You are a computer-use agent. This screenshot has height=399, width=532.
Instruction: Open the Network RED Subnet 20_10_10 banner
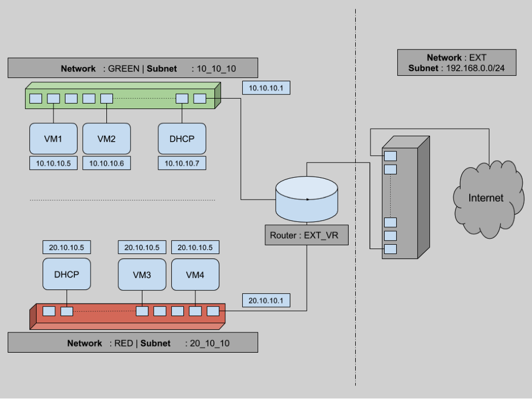[x=133, y=342]
